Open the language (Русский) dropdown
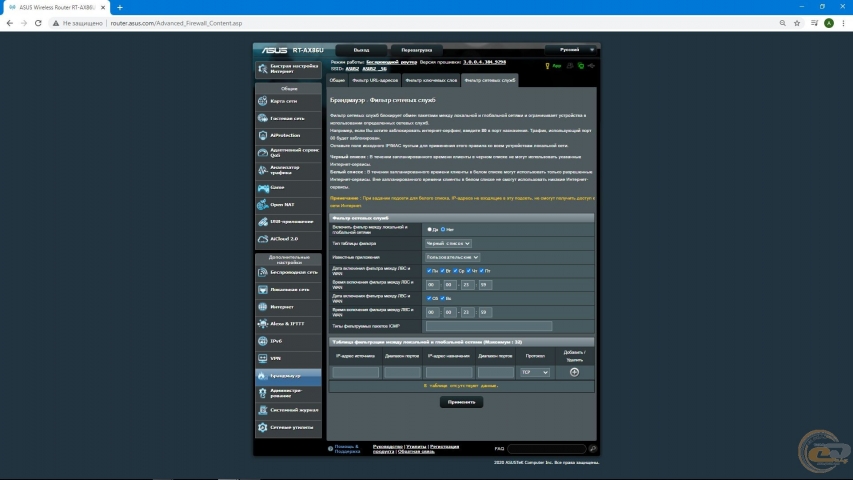The image size is (853, 480). coord(572,50)
